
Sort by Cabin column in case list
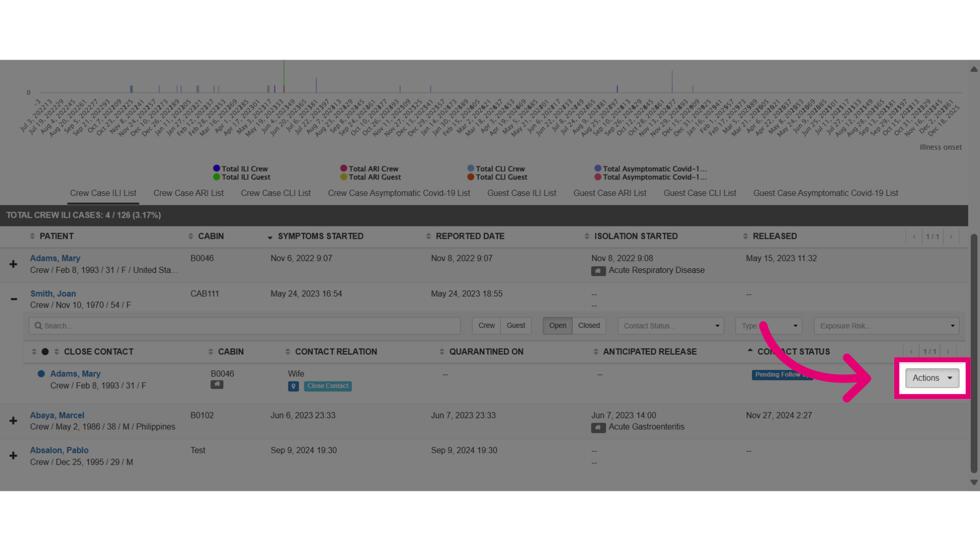point(206,236)
